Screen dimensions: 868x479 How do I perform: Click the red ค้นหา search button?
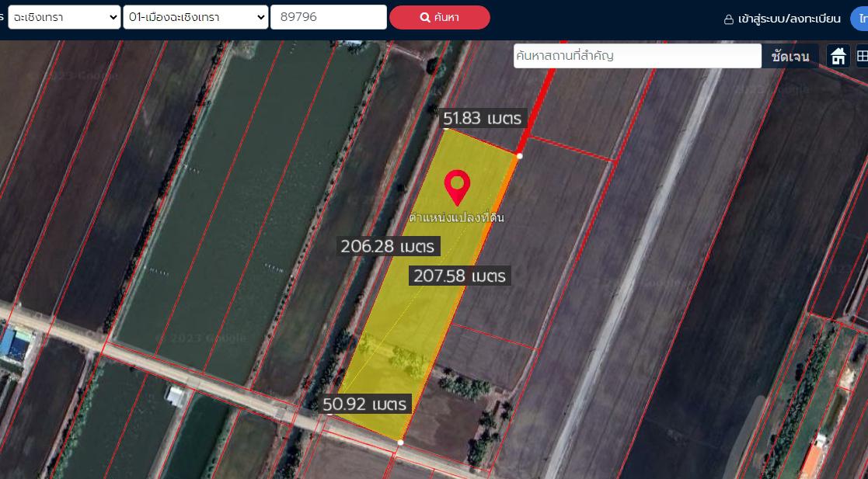[440, 18]
